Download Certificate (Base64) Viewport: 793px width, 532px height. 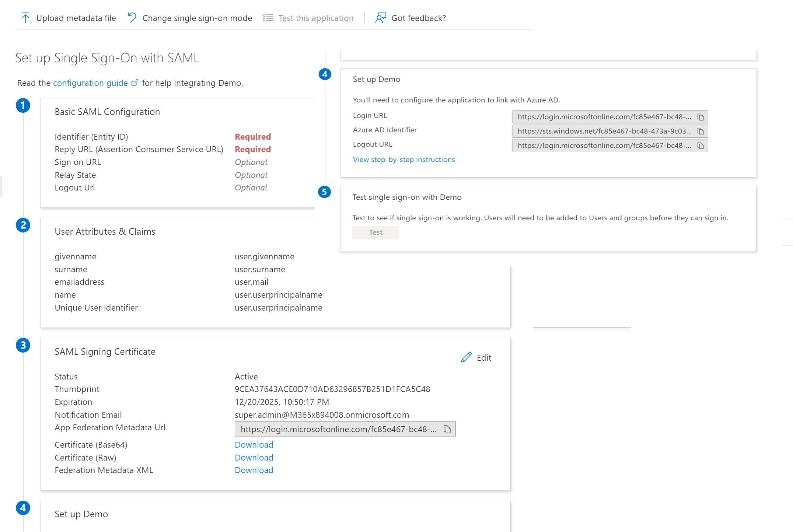coord(254,445)
